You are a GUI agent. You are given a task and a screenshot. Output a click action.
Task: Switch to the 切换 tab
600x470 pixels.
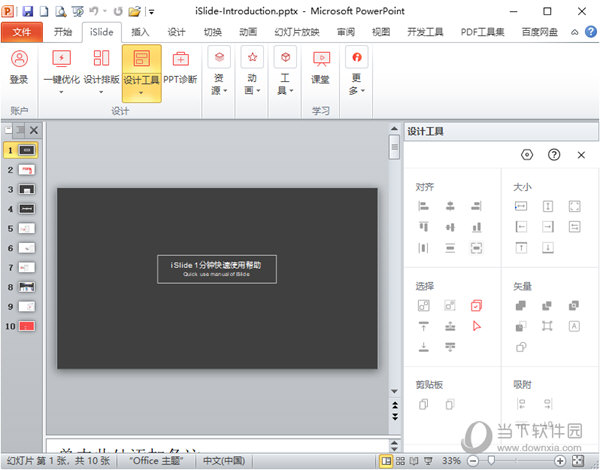coord(212,32)
